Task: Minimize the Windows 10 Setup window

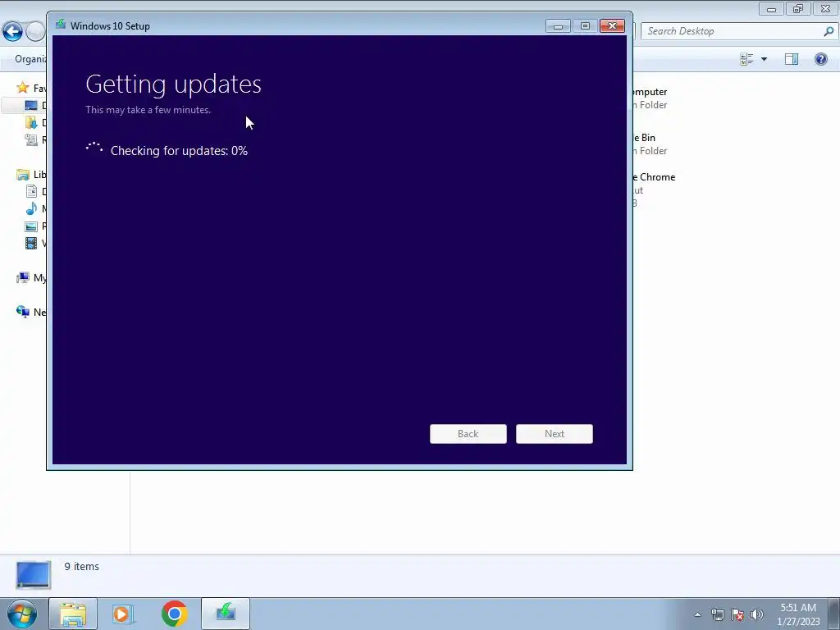Action: (558, 25)
